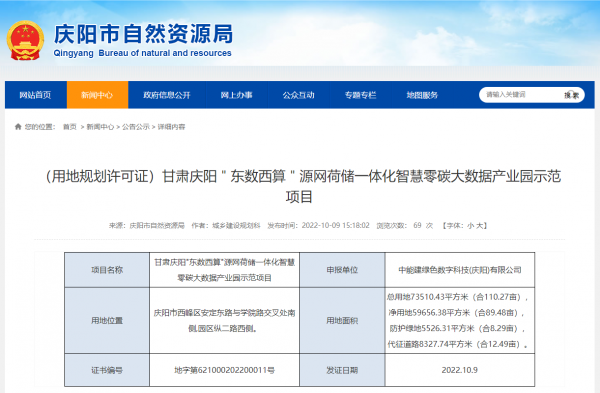Click publish time 2022-10-09 15:18:02
Viewport: 600px width, 393px height.
pos(335,225)
